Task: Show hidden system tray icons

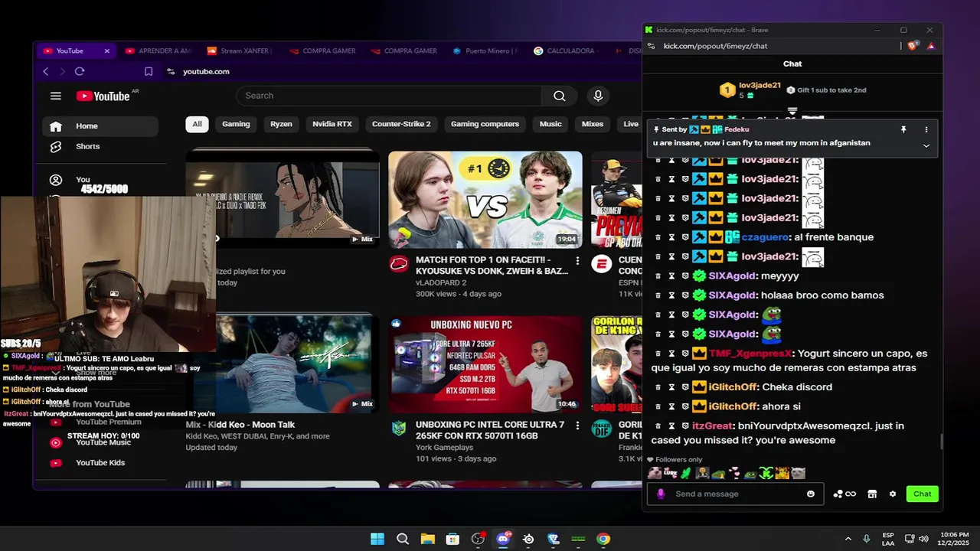Action: [x=848, y=539]
